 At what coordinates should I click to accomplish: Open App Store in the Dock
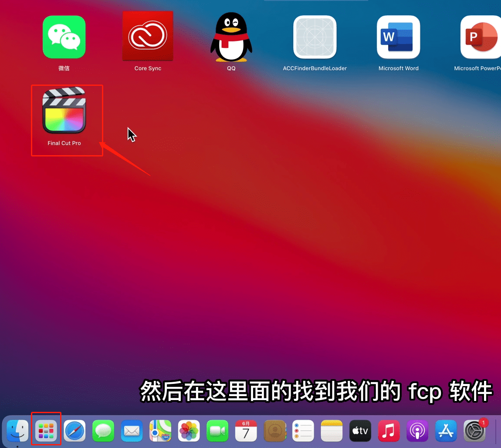click(446, 431)
